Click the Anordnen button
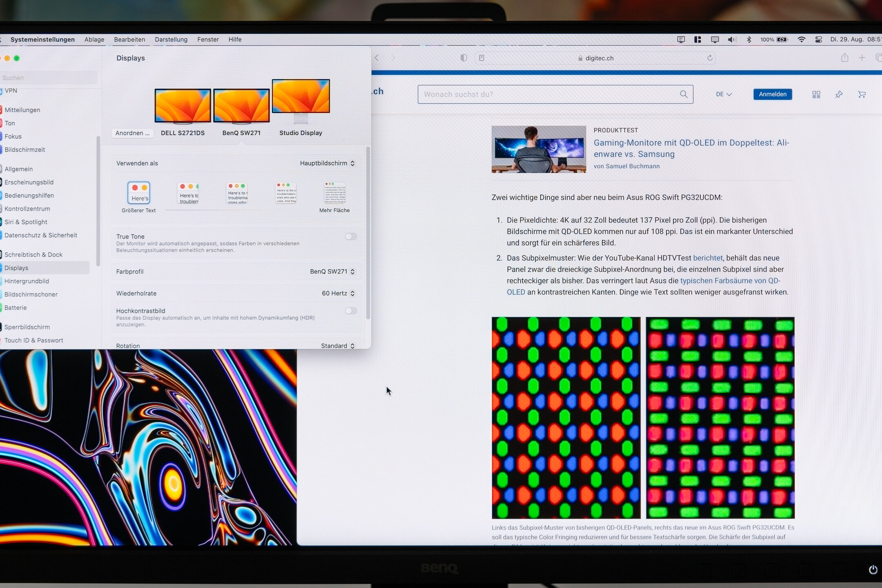 132,133
